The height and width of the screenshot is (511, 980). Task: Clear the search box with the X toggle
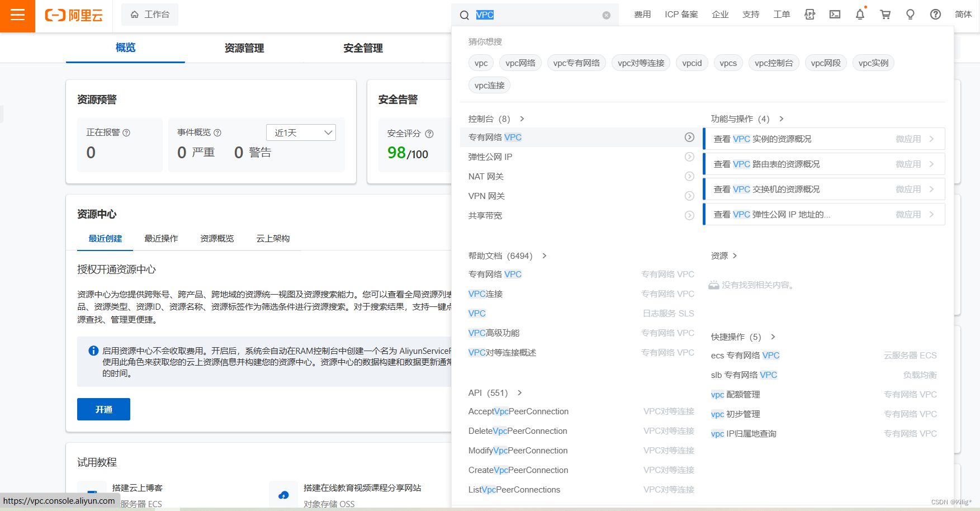point(606,15)
